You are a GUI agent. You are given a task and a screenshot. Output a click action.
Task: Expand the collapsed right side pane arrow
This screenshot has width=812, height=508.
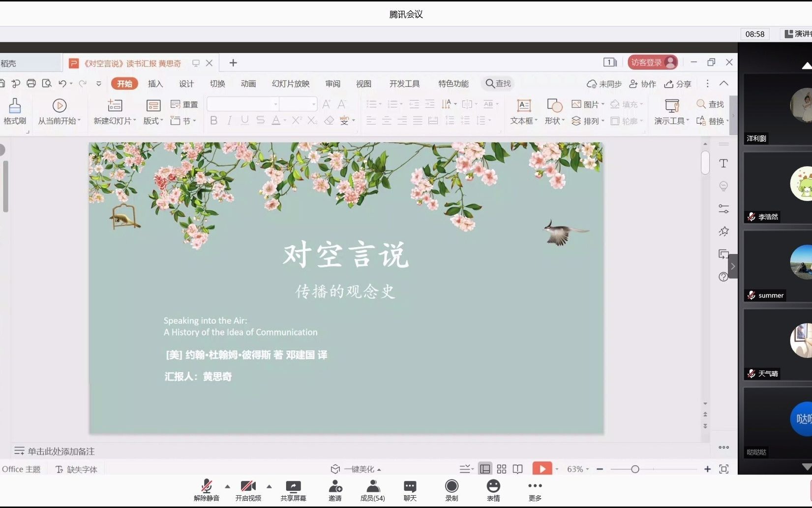coord(733,266)
